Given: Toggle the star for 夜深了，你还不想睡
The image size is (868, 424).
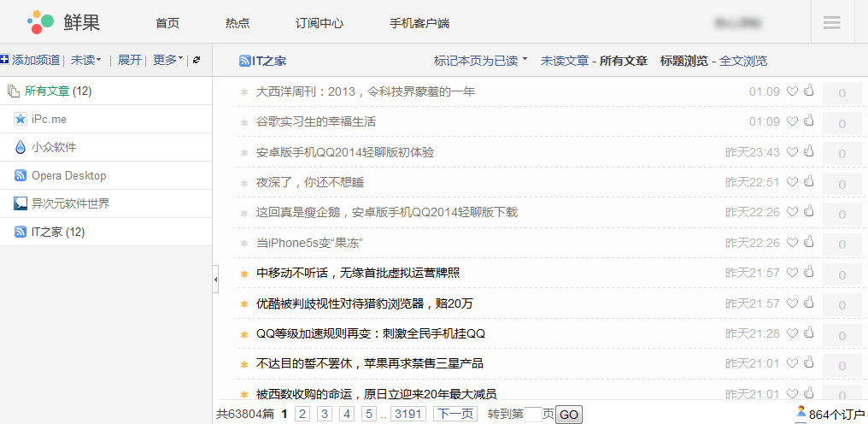Looking at the screenshot, I should click(x=244, y=183).
